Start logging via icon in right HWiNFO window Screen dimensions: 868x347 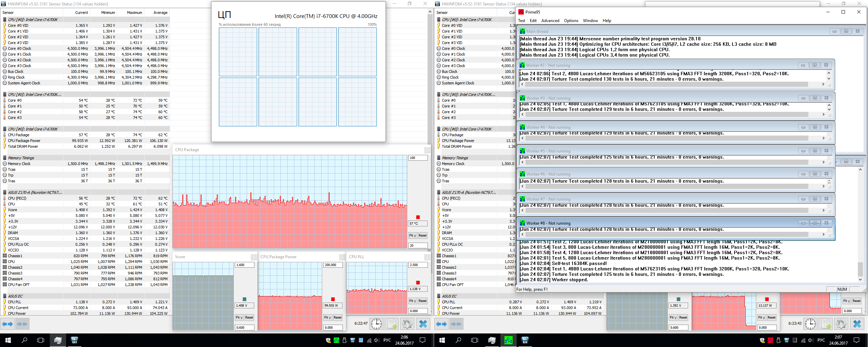(x=826, y=324)
